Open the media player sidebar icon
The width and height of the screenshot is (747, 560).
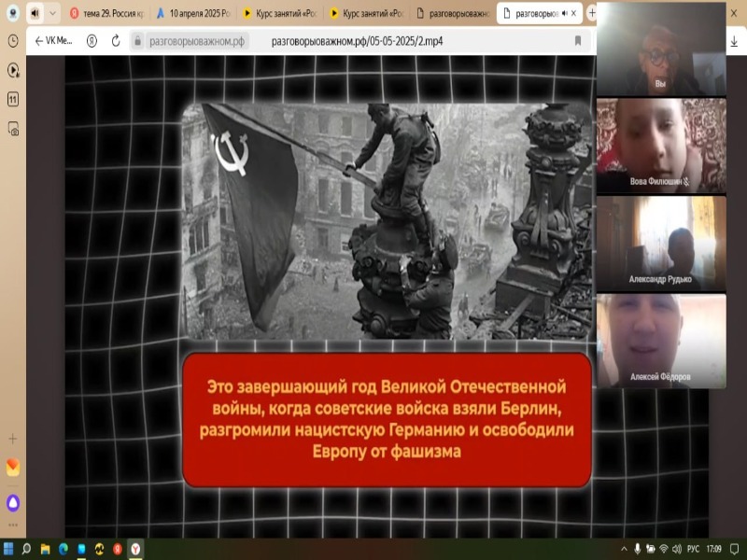coord(13,71)
